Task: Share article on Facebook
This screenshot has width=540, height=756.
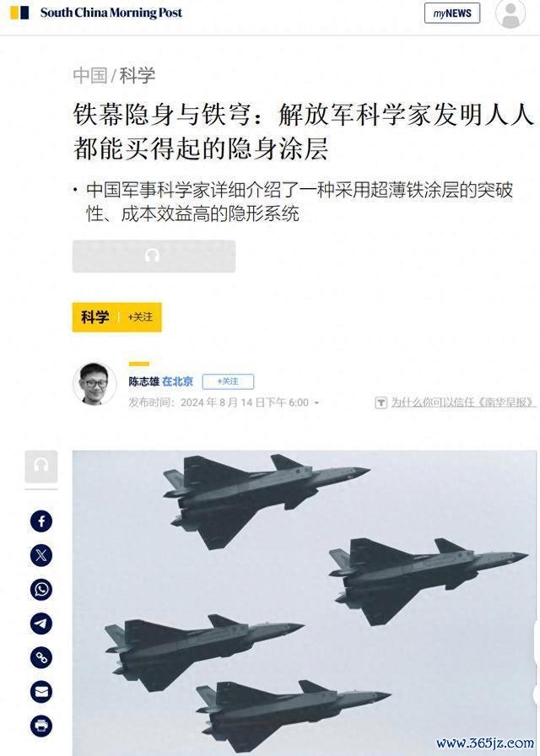Action: click(41, 521)
